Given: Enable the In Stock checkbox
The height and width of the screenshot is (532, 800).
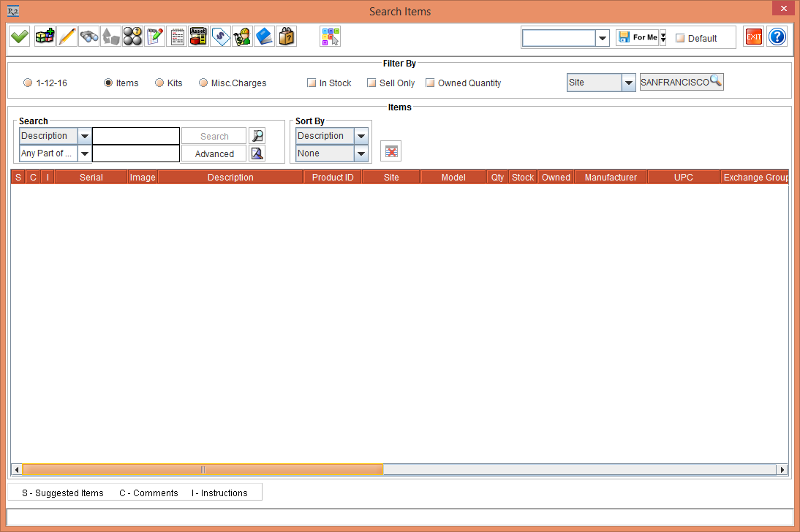Looking at the screenshot, I should [312, 83].
